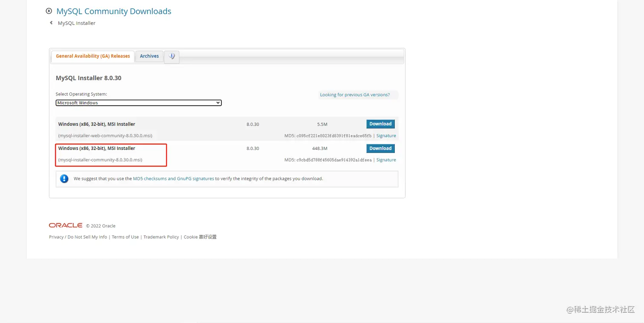Click the back arrow next to MySQL Installer

coord(52,23)
